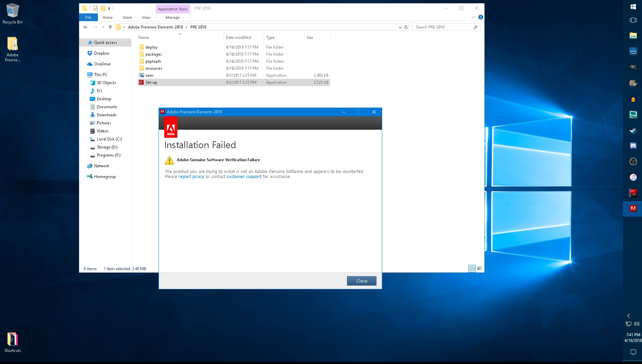Viewport: 642px width, 364px height.
Task: Switch to the large icons view layout
Action: 479,268
